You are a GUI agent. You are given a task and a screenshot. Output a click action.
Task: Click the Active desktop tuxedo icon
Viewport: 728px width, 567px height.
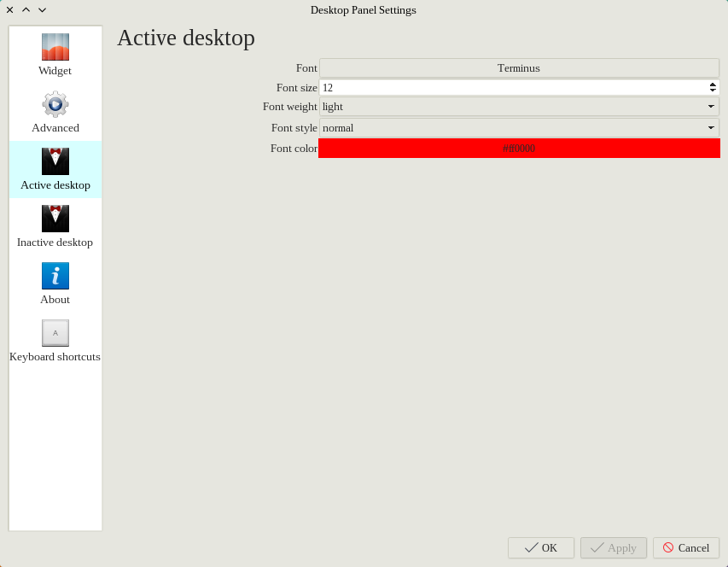coord(55,161)
